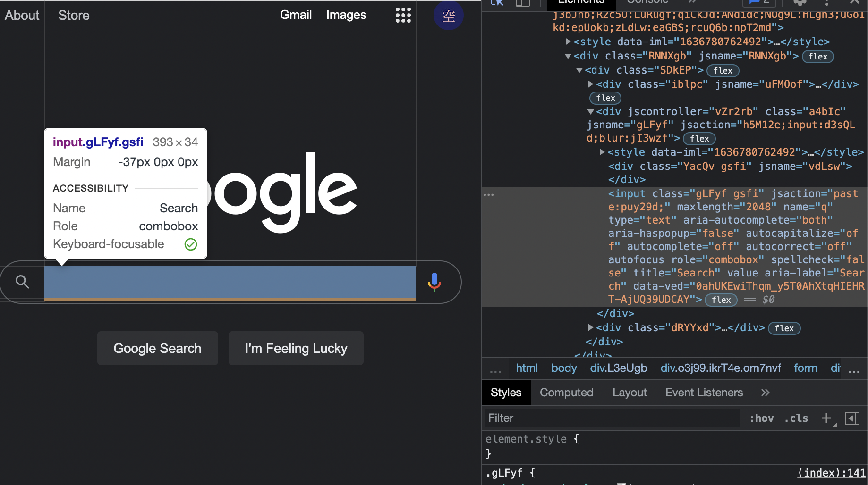Viewport: 868px width, 485px height.
Task: Expand the div iblpc node
Action: pos(591,84)
